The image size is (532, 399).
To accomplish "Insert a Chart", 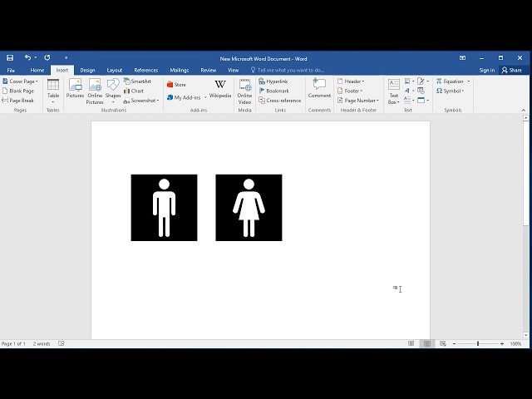I will coord(134,91).
